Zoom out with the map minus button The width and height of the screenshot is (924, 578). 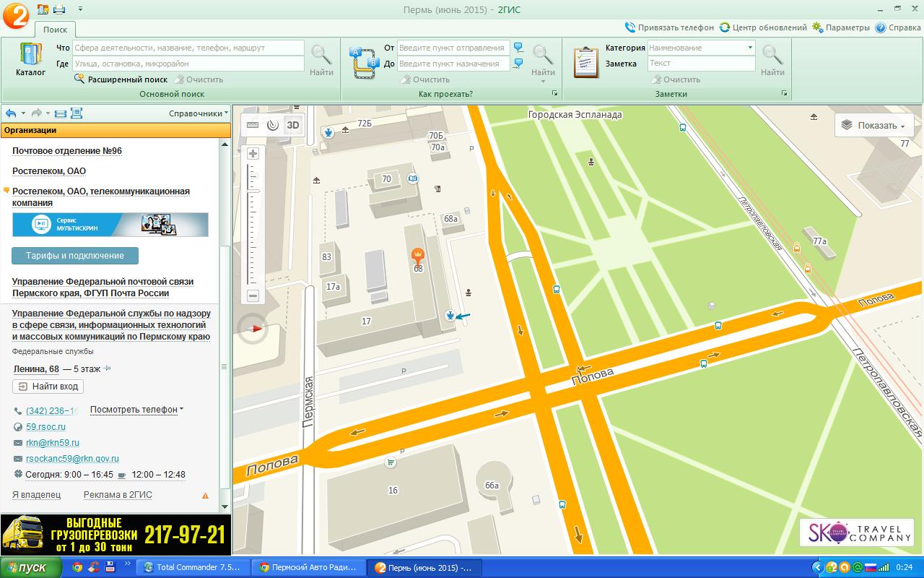(253, 296)
